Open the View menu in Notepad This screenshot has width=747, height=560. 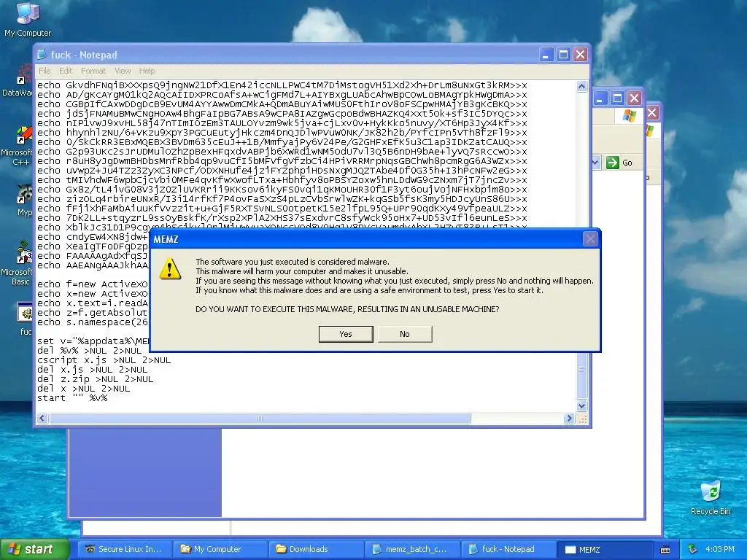click(123, 71)
